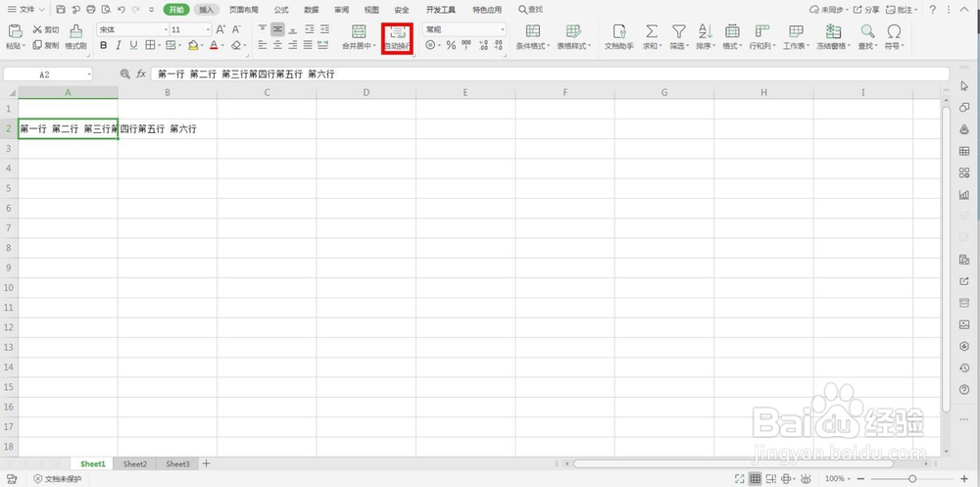The height and width of the screenshot is (487, 980).
Task: Switch to the Data (数据) tab
Action: pos(312,10)
